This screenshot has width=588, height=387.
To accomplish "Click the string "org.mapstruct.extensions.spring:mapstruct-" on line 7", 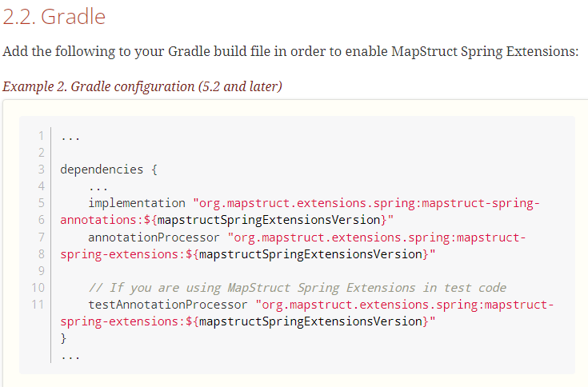I will coord(377,237).
